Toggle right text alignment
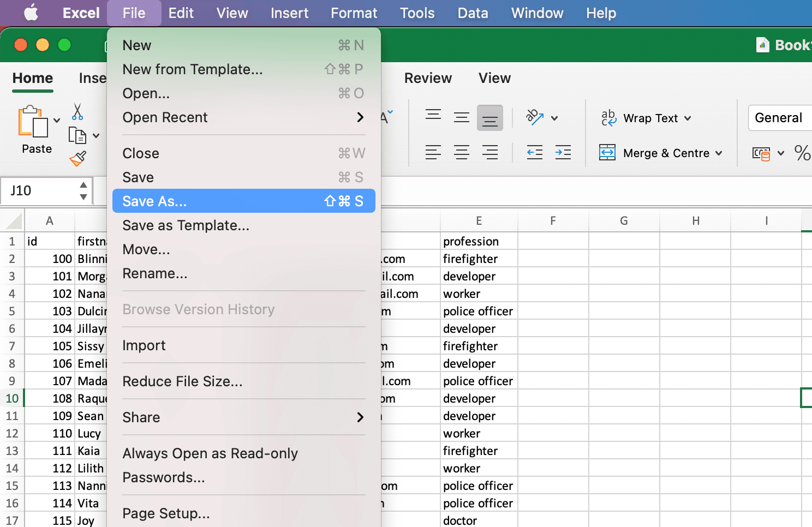The width and height of the screenshot is (812, 527). 490,152
